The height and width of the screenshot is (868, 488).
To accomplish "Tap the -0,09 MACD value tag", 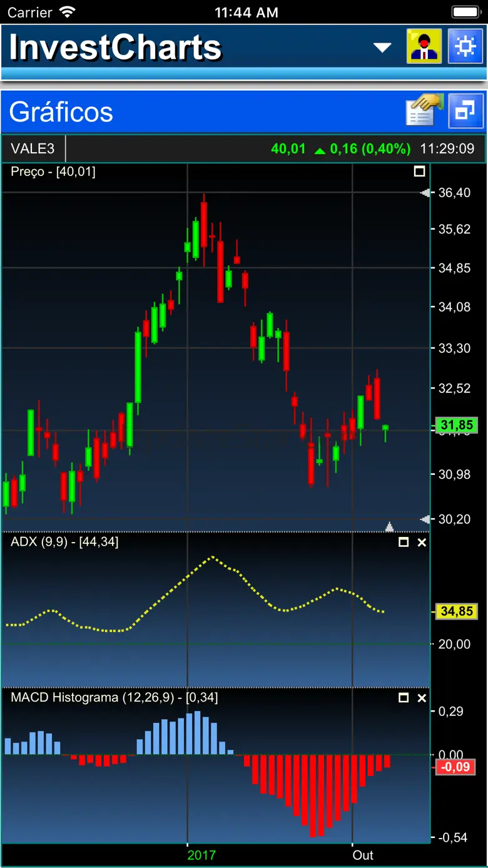I will pyautogui.click(x=457, y=767).
